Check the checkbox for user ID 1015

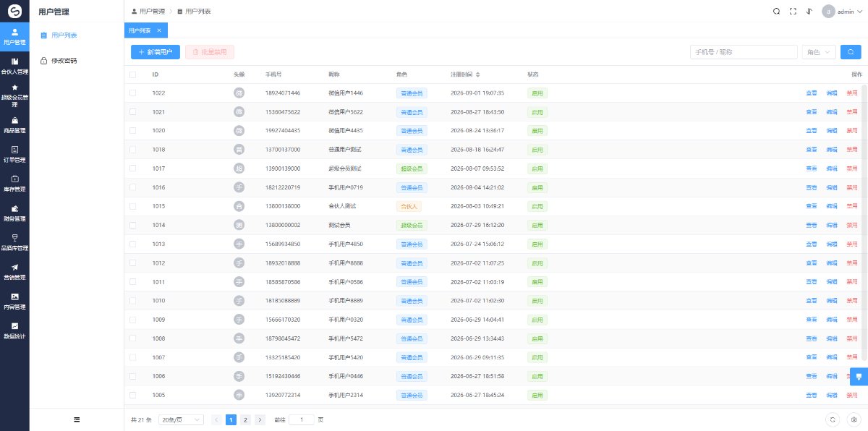point(132,206)
